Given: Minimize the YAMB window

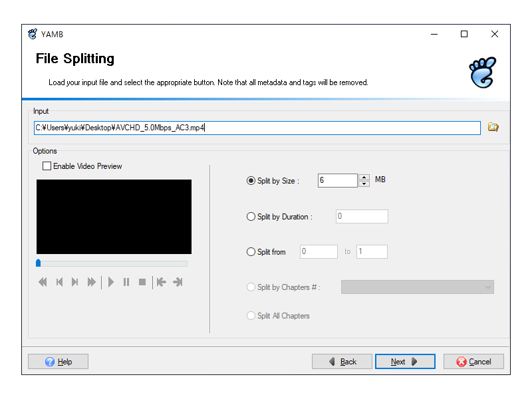Looking at the screenshot, I should (x=434, y=34).
